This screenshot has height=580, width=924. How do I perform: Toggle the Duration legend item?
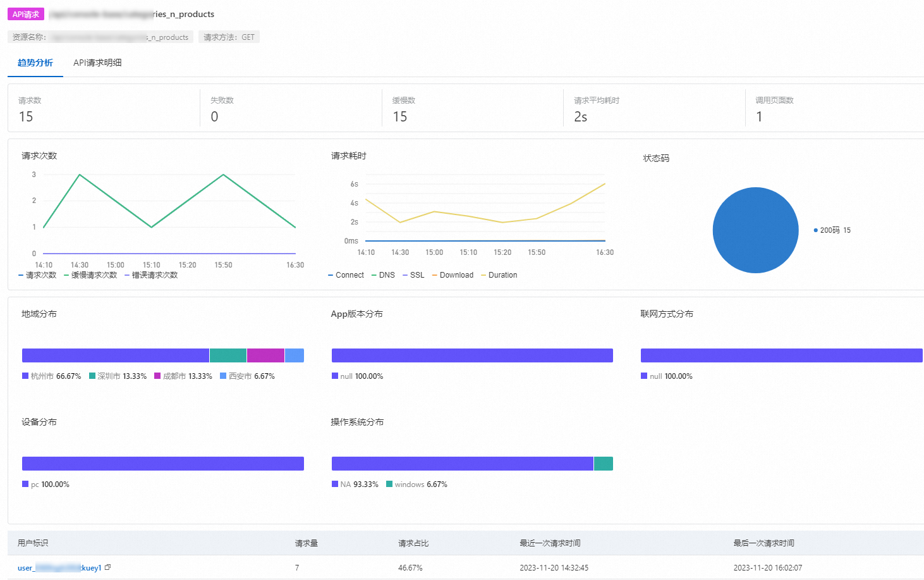point(499,275)
